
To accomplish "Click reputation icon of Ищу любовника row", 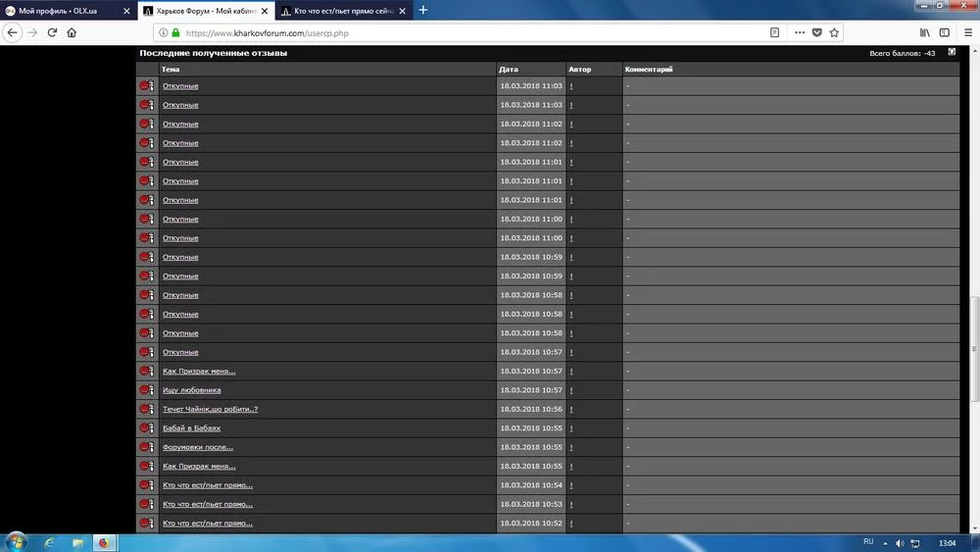I will click(x=147, y=389).
